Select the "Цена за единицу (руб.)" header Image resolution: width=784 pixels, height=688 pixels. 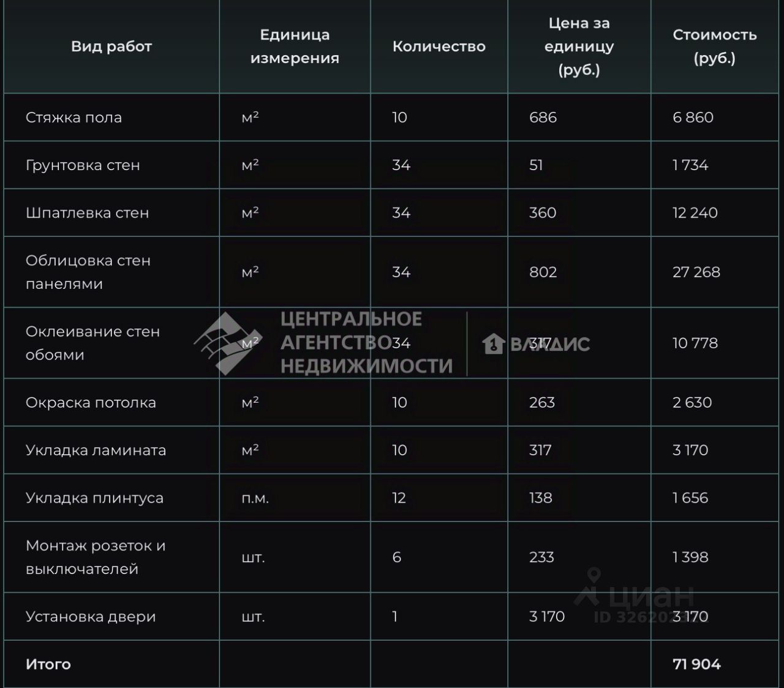[x=579, y=47]
